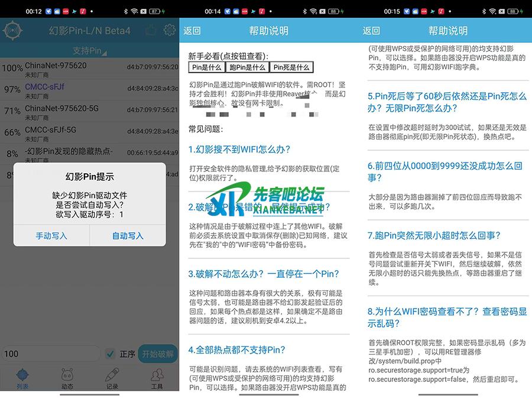Image resolution: width=532 pixels, height=399 pixels.
Task: Tap the radar scan icon in header
Action: 12,30
